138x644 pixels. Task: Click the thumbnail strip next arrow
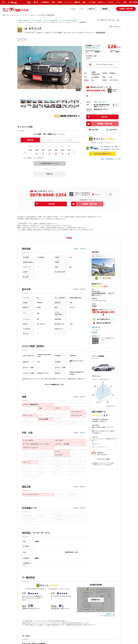tap(80, 103)
